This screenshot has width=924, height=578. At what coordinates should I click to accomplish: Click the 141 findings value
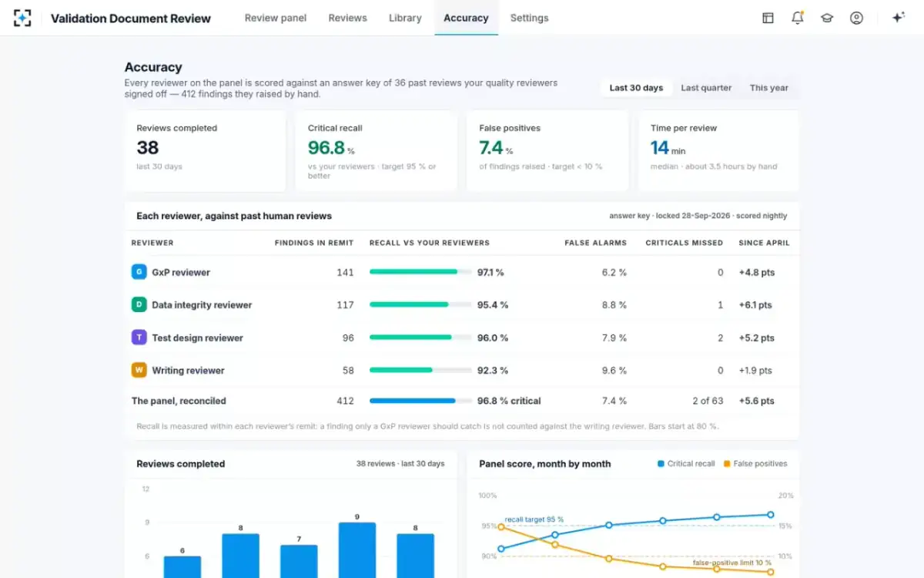(x=345, y=272)
